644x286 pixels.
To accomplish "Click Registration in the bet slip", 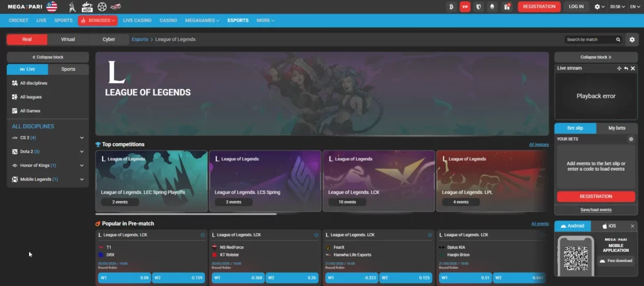I will click(x=596, y=197).
